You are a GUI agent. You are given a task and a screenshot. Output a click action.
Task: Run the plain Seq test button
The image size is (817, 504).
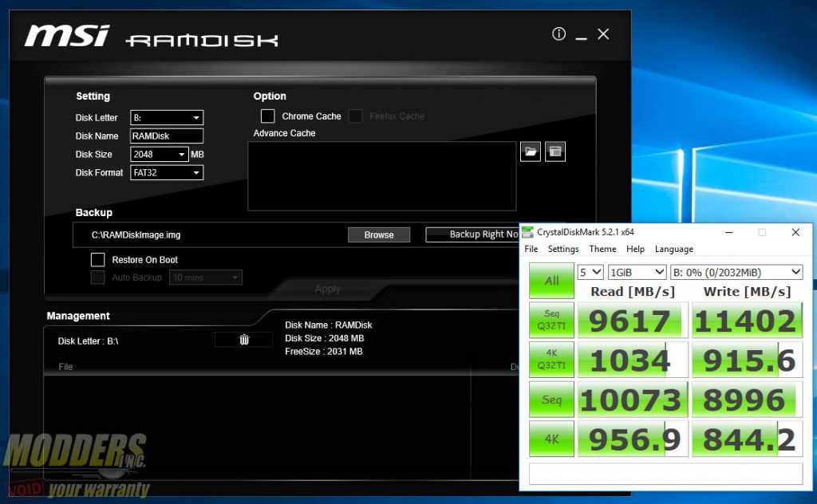point(552,400)
